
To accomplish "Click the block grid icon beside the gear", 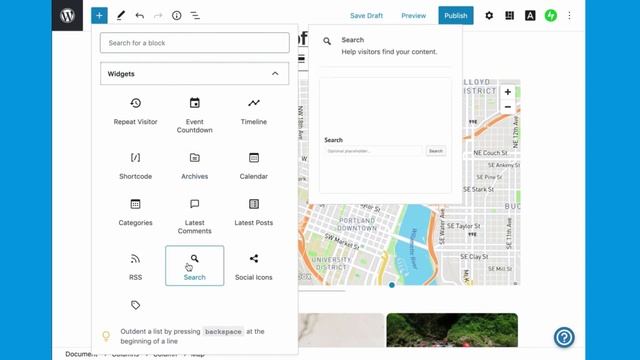I will coord(509,16).
